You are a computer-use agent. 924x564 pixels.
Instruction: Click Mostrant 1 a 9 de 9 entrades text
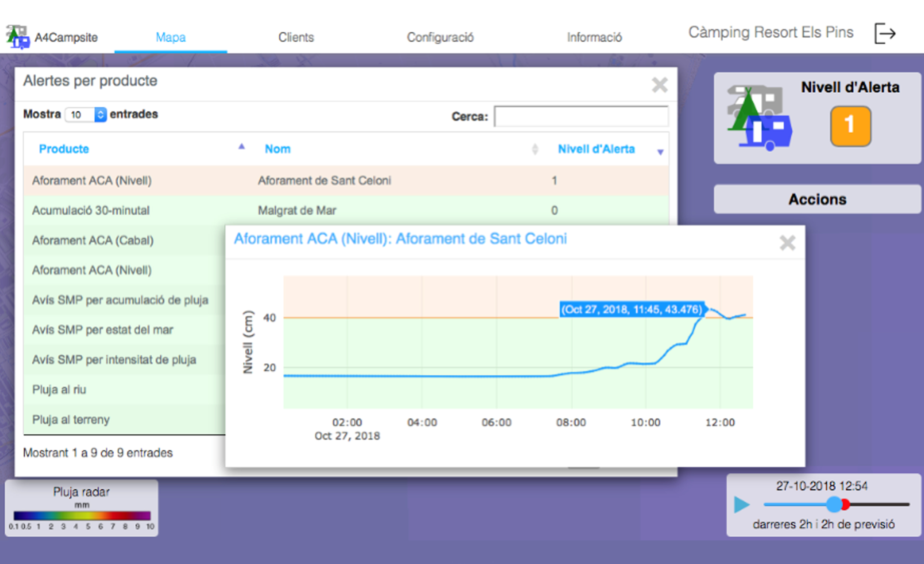(98, 453)
